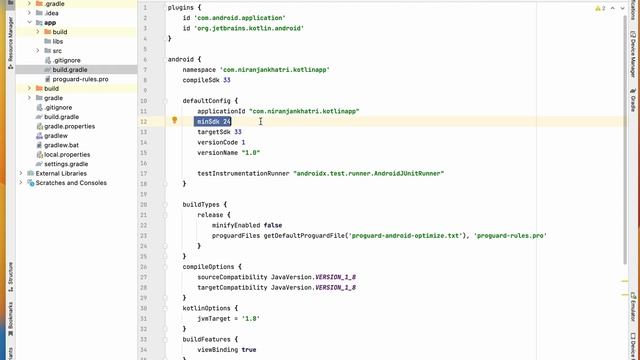The width and height of the screenshot is (640, 360).
Task: Select the libs folder
Action: point(58,41)
